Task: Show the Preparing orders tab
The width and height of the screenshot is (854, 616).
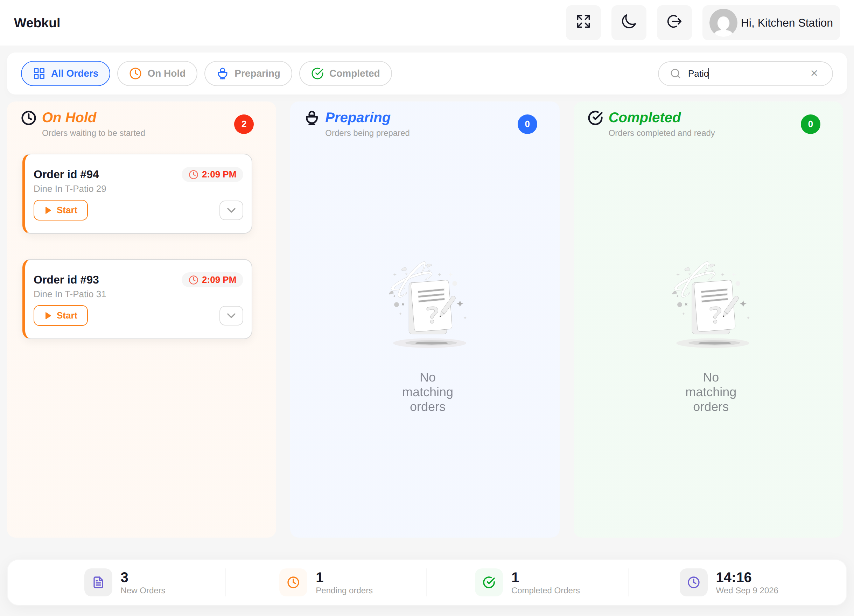Action: point(248,73)
